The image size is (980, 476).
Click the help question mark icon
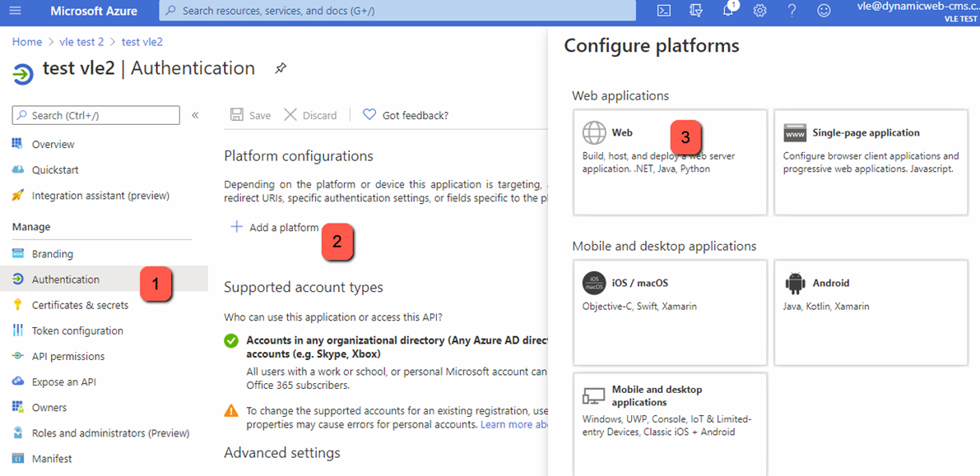(x=792, y=11)
